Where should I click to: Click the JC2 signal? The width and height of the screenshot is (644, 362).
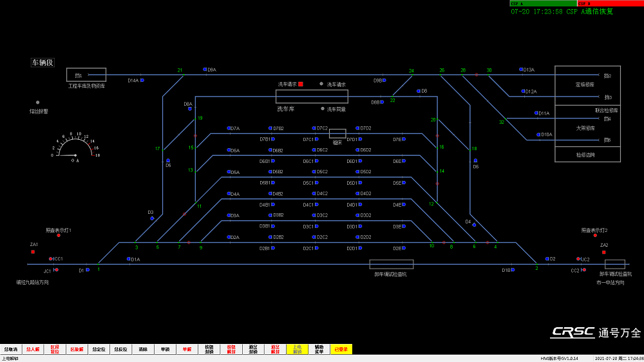(x=578, y=259)
